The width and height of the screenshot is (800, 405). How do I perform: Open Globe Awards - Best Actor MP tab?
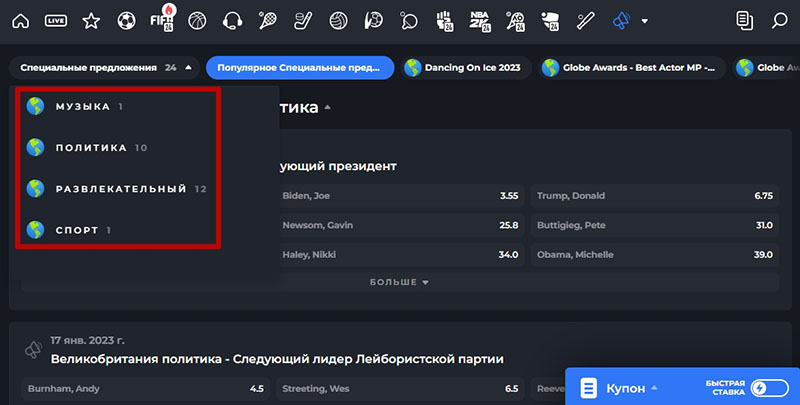[x=632, y=67]
